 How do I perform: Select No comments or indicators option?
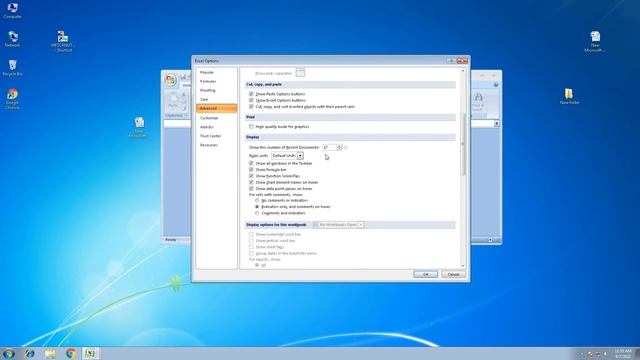(257, 200)
